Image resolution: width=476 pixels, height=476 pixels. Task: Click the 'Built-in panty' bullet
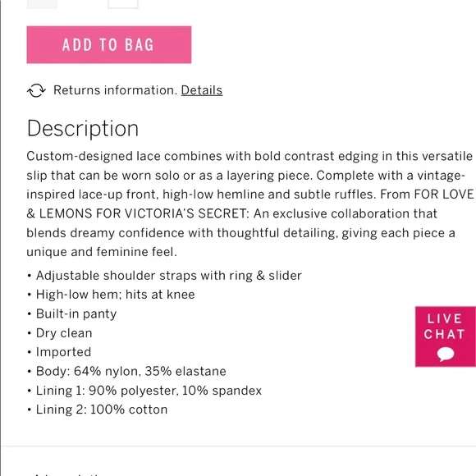click(x=76, y=314)
